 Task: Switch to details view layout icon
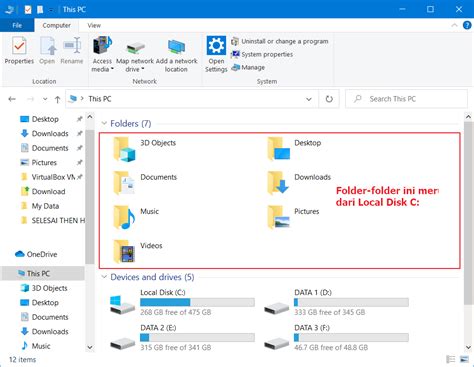click(x=451, y=359)
